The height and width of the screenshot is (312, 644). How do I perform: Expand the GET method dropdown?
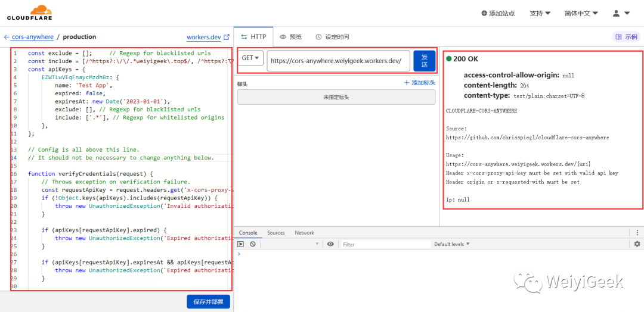click(x=250, y=58)
